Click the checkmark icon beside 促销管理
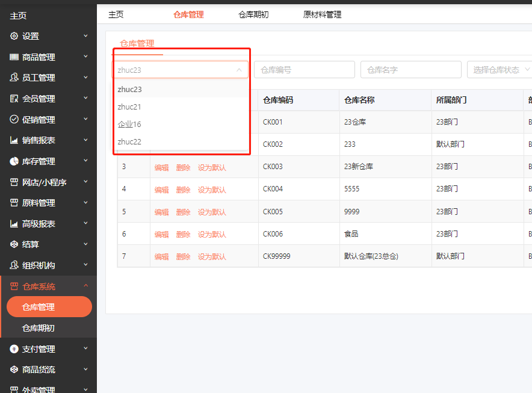The height and width of the screenshot is (393, 532). pos(14,120)
